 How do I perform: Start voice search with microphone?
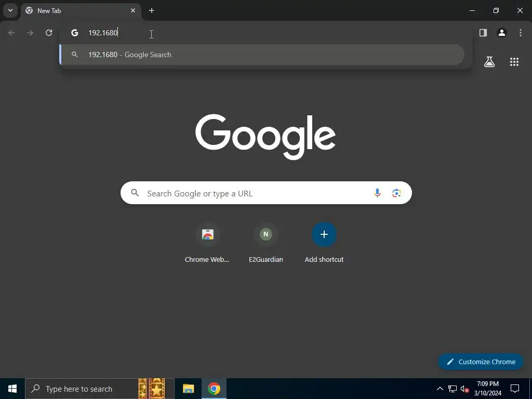pyautogui.click(x=377, y=193)
